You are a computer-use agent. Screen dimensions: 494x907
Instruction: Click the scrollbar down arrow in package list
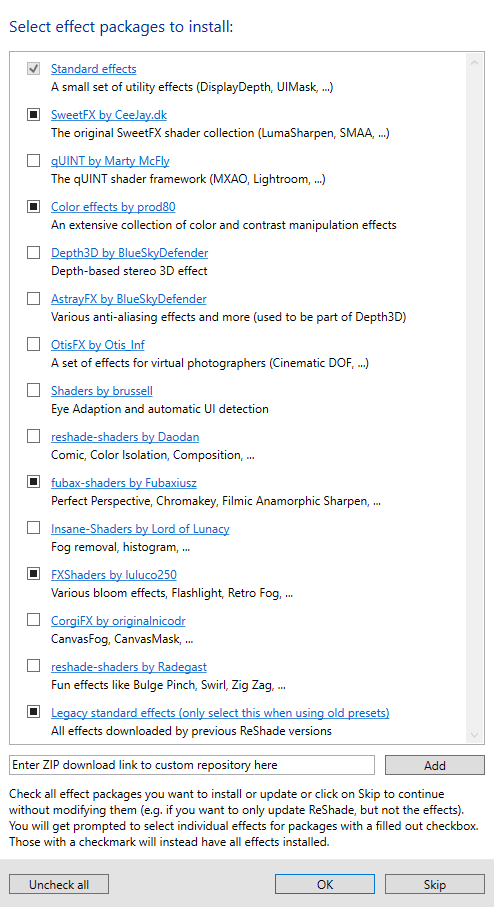pyautogui.click(x=474, y=735)
